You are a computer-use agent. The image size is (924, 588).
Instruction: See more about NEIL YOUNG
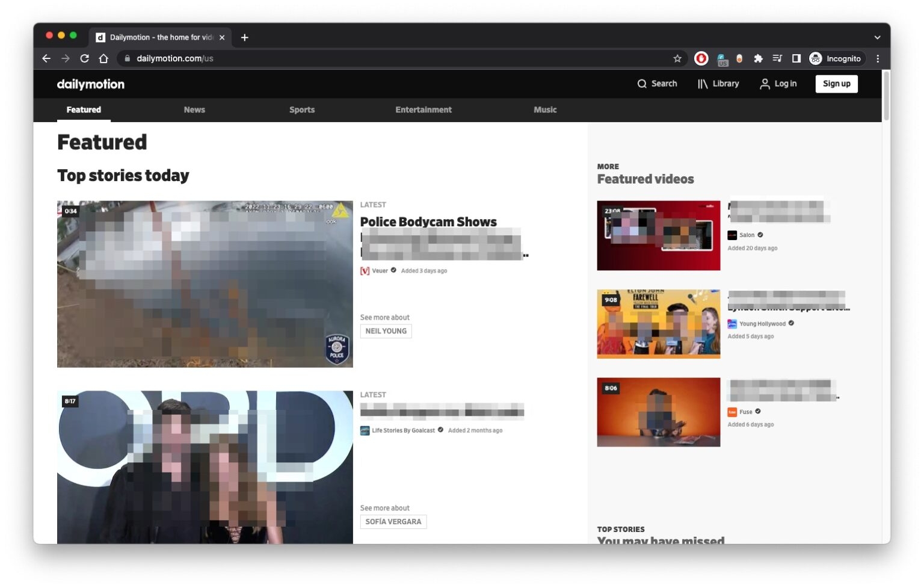tap(386, 330)
